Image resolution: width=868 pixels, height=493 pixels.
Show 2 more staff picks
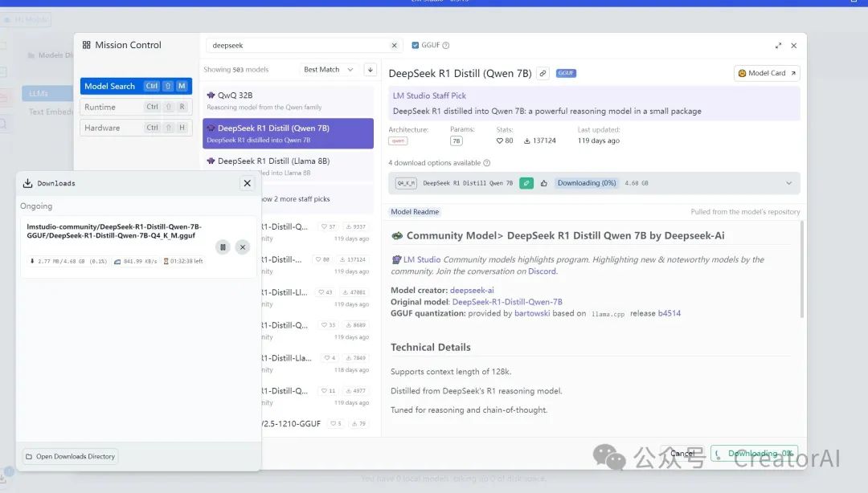(x=296, y=198)
